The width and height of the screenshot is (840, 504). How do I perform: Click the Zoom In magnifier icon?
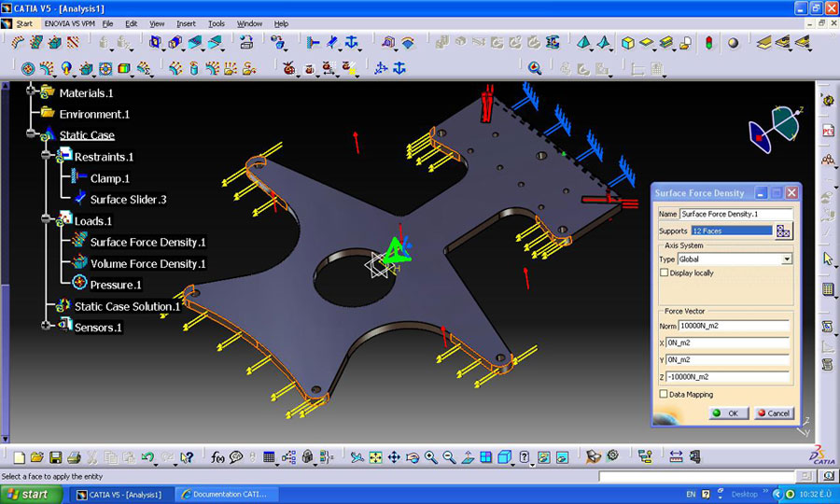[x=430, y=457]
